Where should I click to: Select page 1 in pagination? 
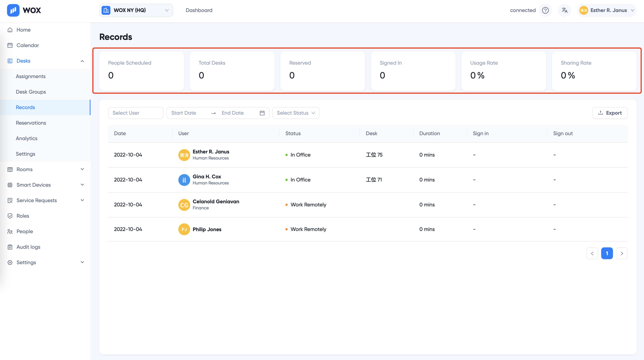pos(607,253)
